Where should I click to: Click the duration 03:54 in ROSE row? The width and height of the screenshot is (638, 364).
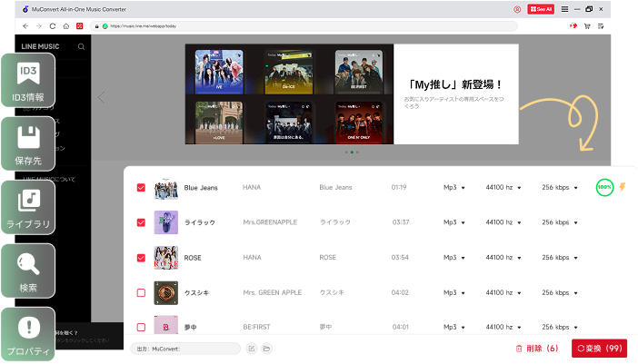400,258
